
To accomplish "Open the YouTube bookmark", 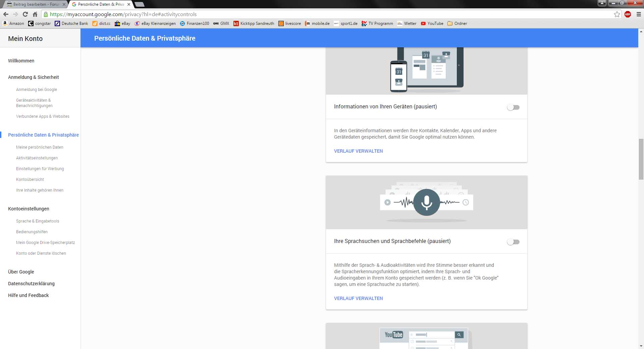I will click(x=432, y=23).
